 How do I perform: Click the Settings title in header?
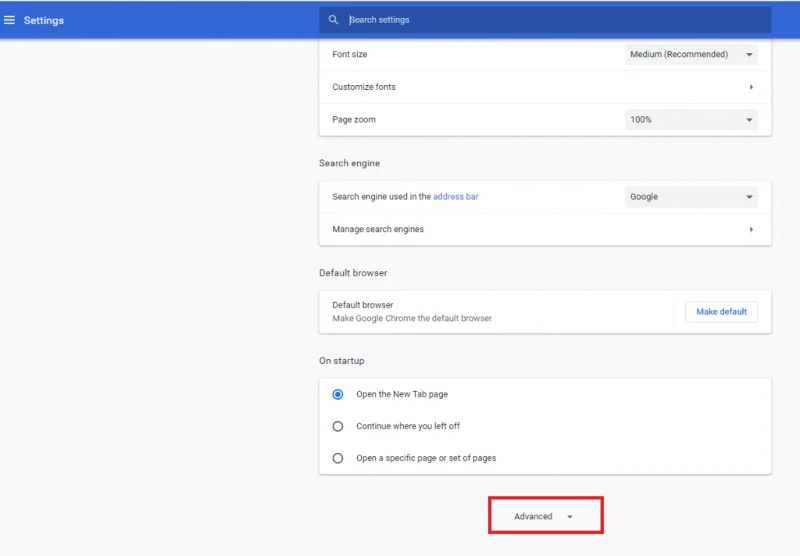[44, 20]
